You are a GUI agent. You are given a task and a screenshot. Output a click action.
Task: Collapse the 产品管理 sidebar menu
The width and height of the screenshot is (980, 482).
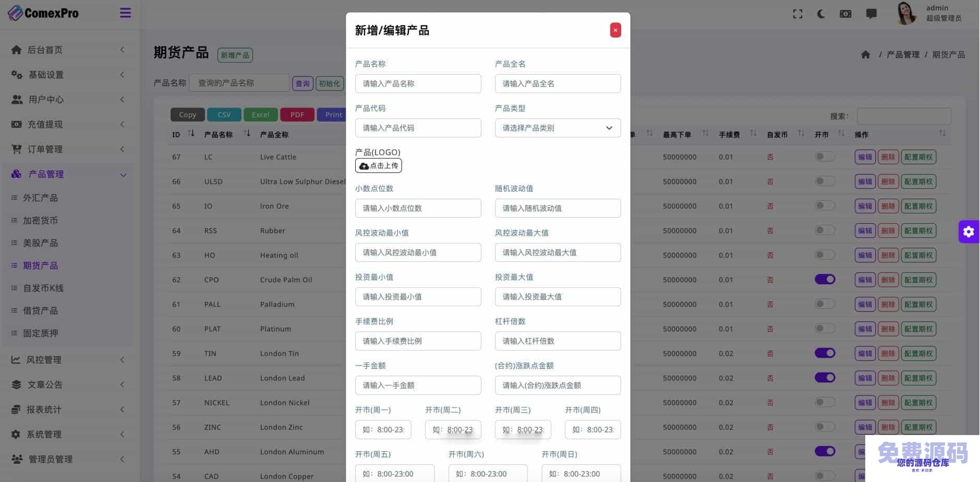pos(68,174)
